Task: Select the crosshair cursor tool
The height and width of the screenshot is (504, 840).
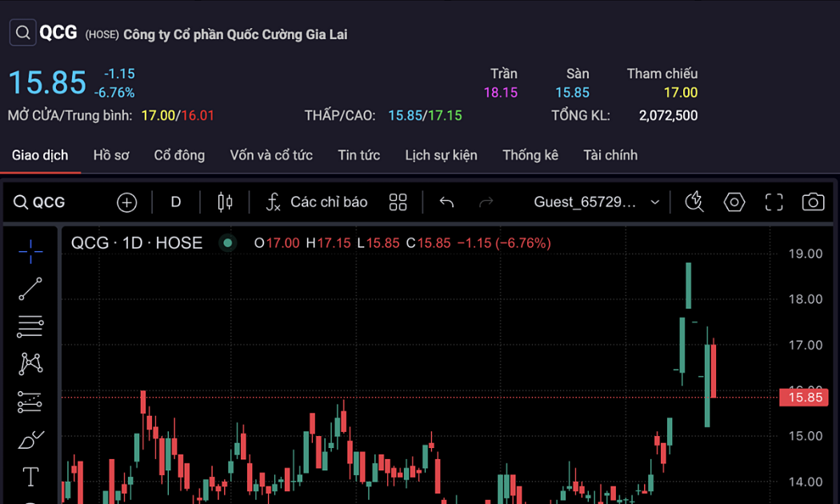Action: point(30,251)
